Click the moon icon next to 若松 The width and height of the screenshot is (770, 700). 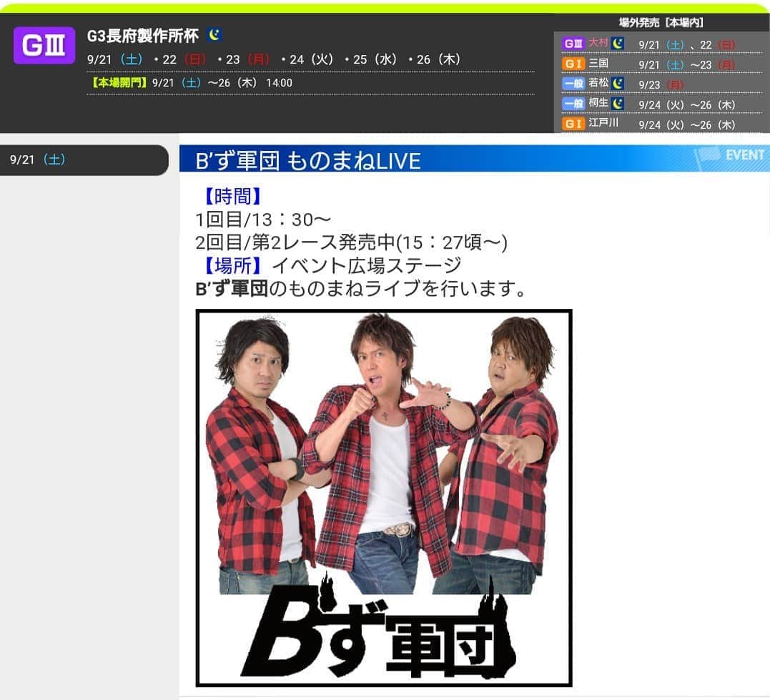click(618, 83)
